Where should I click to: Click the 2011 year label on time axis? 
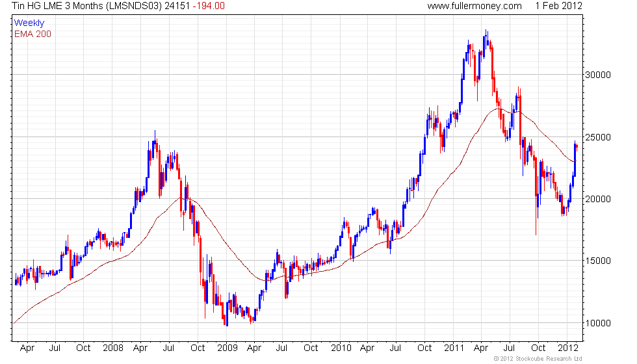(454, 348)
